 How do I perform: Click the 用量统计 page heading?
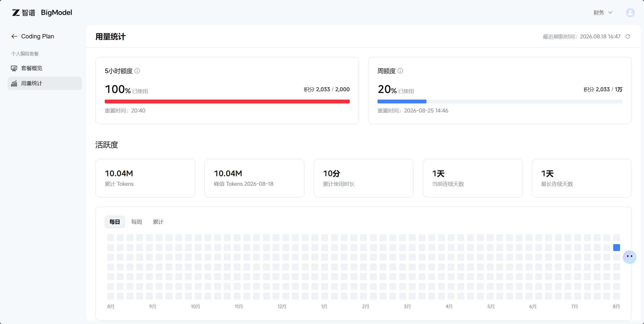(x=111, y=37)
